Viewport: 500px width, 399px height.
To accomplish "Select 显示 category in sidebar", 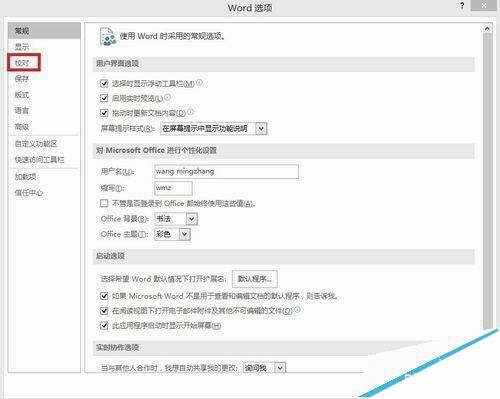I will pyautogui.click(x=22, y=47).
